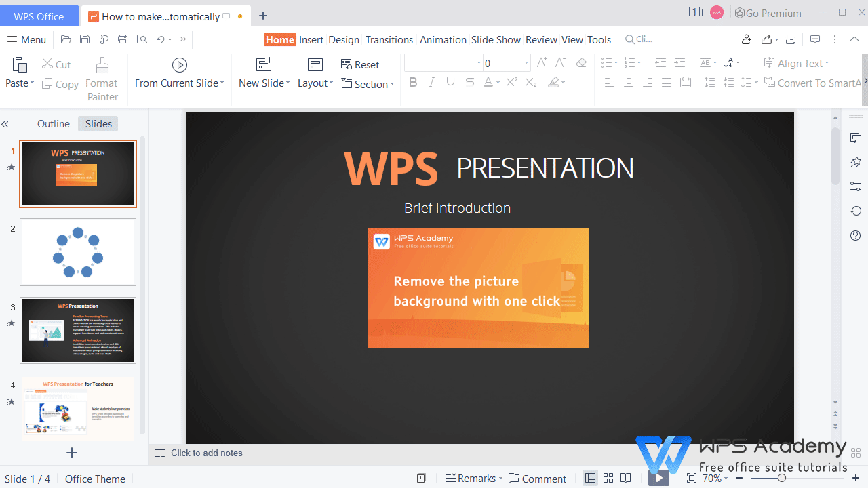Open Print Preview icon

[x=142, y=39]
